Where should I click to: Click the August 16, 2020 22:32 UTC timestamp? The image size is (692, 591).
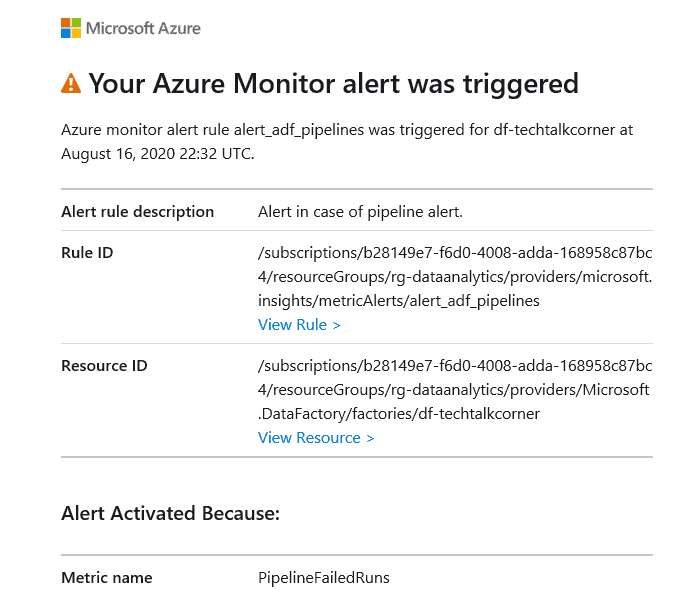coord(158,154)
